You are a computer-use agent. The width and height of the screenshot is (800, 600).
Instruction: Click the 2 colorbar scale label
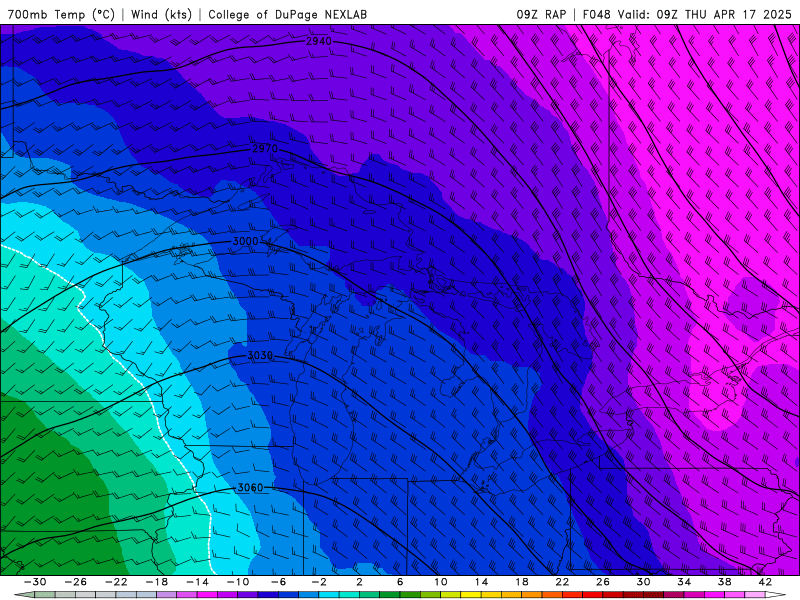(360, 582)
